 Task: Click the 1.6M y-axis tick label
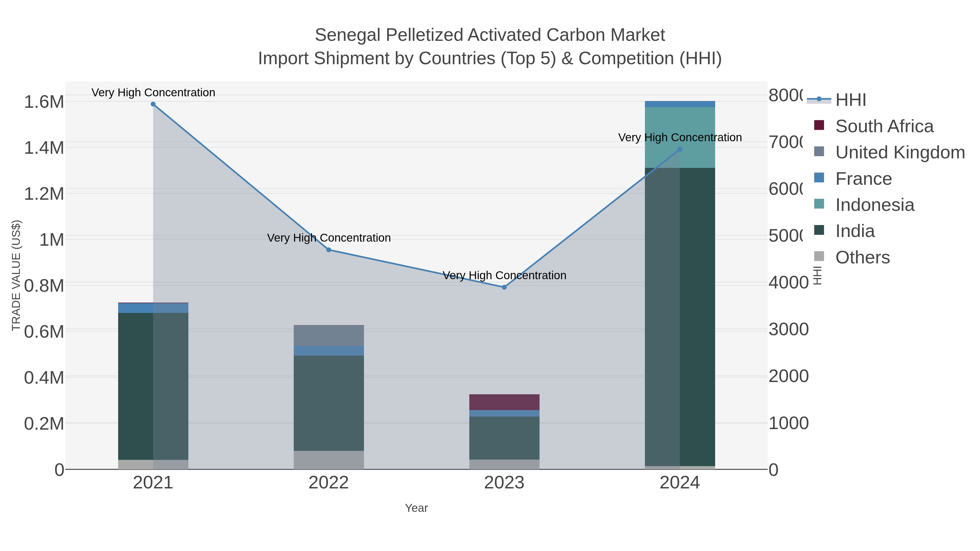click(44, 102)
